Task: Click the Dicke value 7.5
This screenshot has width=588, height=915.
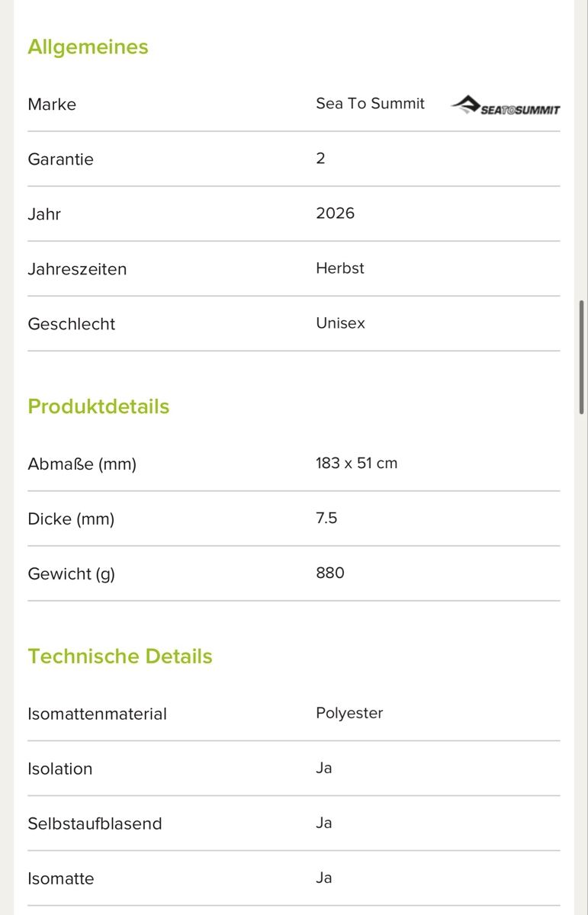Action: tap(326, 518)
